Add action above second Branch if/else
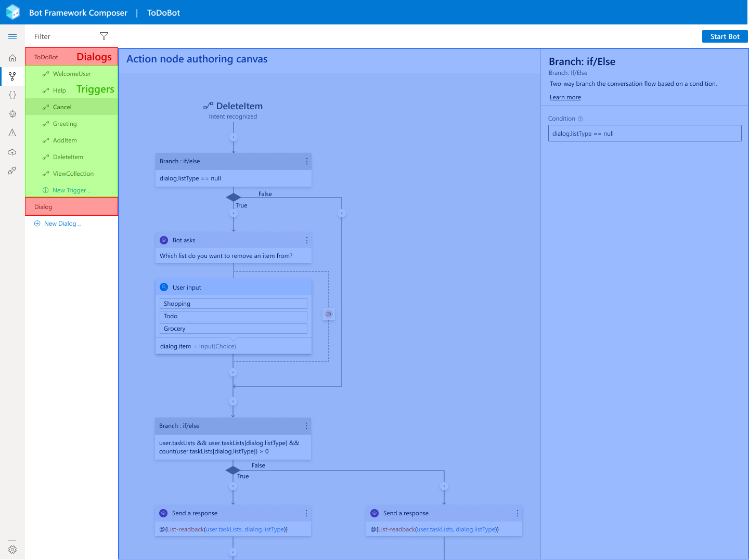Viewport: 749px width, 560px height. [x=233, y=401]
